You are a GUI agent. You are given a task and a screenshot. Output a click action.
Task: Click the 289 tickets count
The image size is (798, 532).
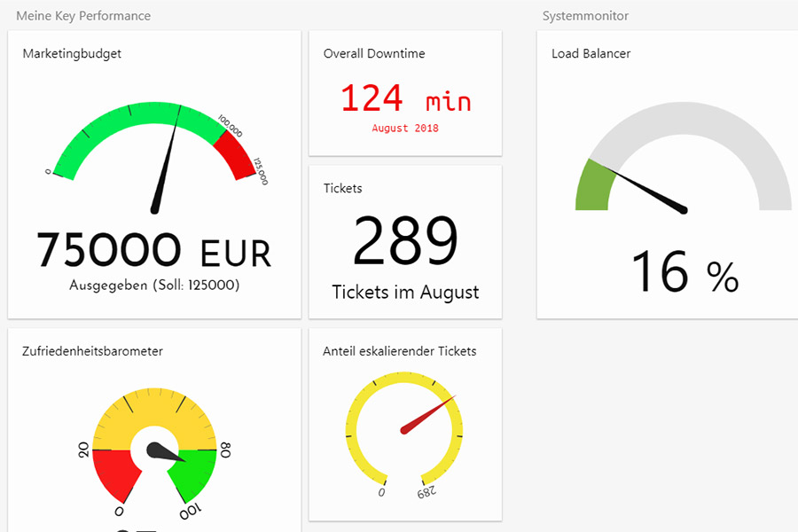405,241
